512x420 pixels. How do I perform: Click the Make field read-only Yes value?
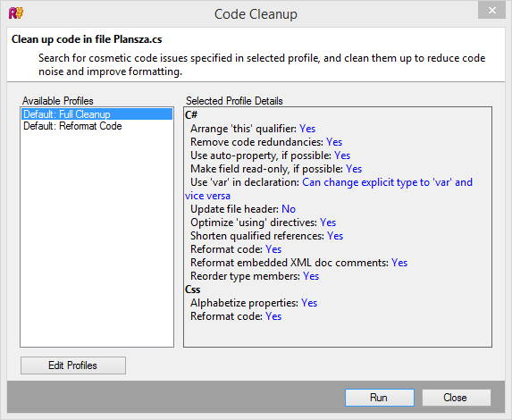pyautogui.click(x=354, y=169)
